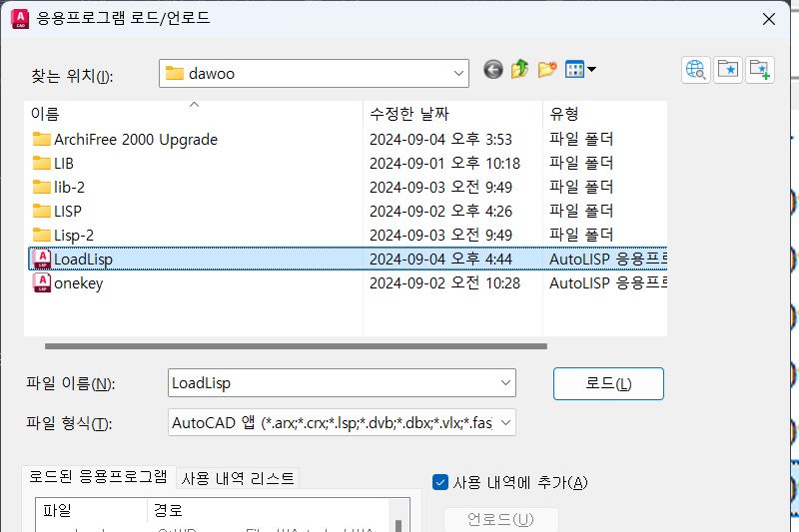This screenshot has width=799, height=532.
Task: Switch to 로드된 응용프로그램 tab
Action: point(98,477)
